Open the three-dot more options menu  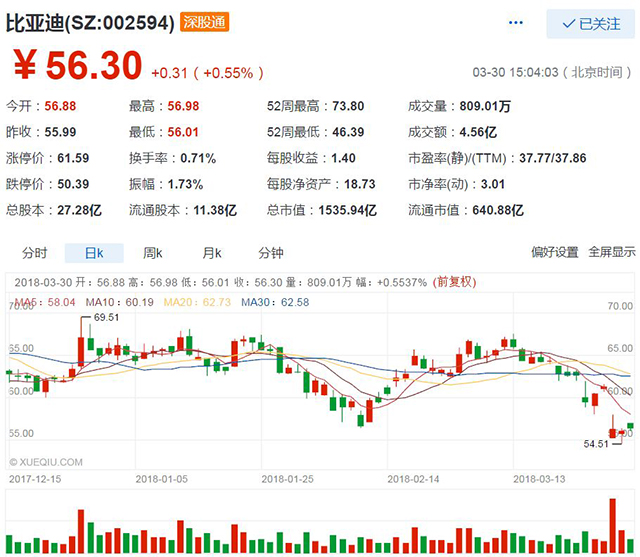click(516, 23)
